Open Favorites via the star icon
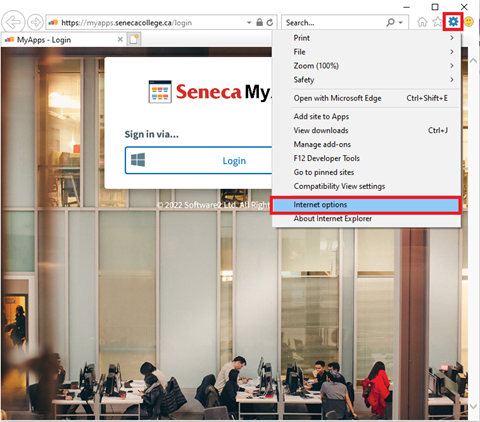Screen dimensions: 480x422 [437, 22]
